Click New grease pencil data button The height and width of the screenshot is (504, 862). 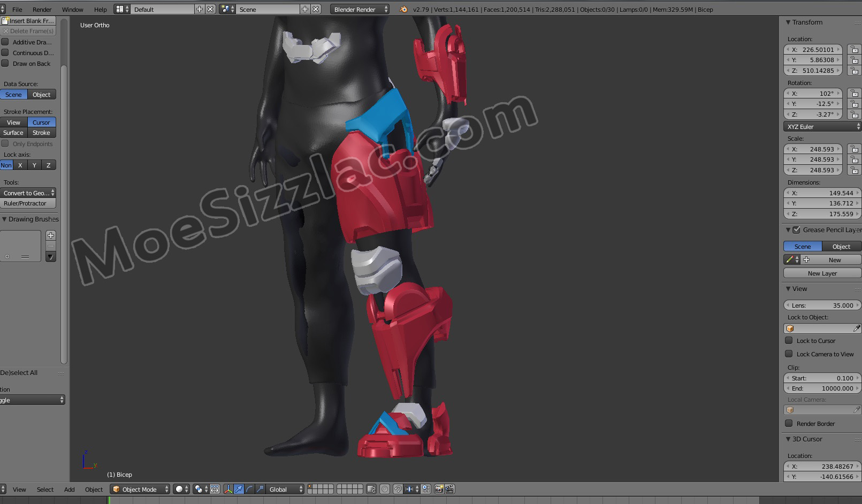[x=831, y=259]
